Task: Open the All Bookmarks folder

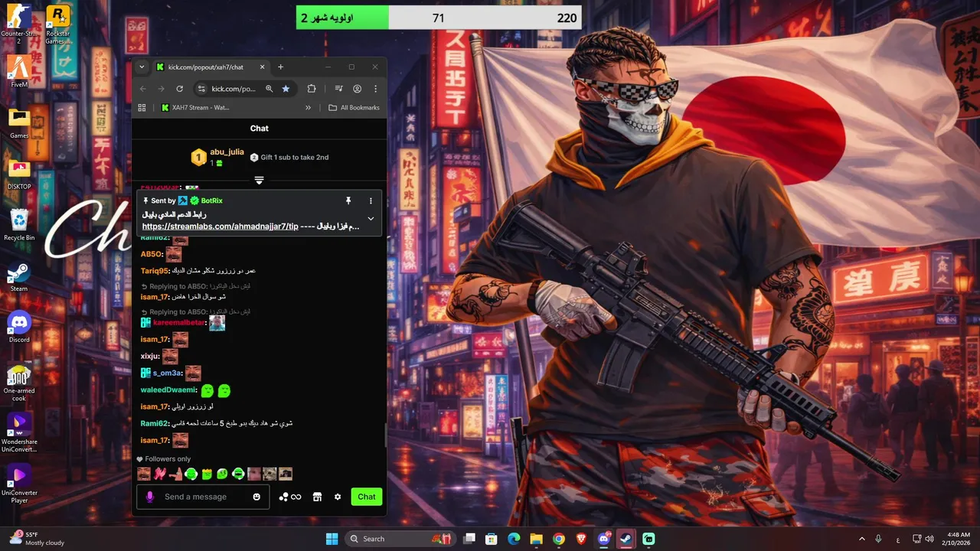Action: tap(354, 108)
